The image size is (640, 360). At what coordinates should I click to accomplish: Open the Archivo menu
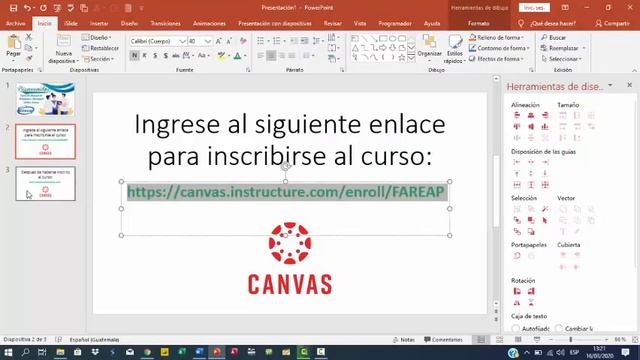[16, 23]
